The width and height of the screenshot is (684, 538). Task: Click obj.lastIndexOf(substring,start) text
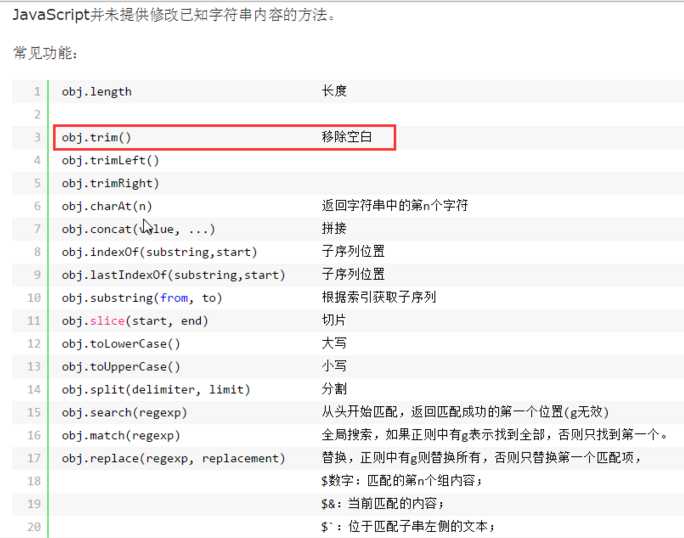click(174, 275)
